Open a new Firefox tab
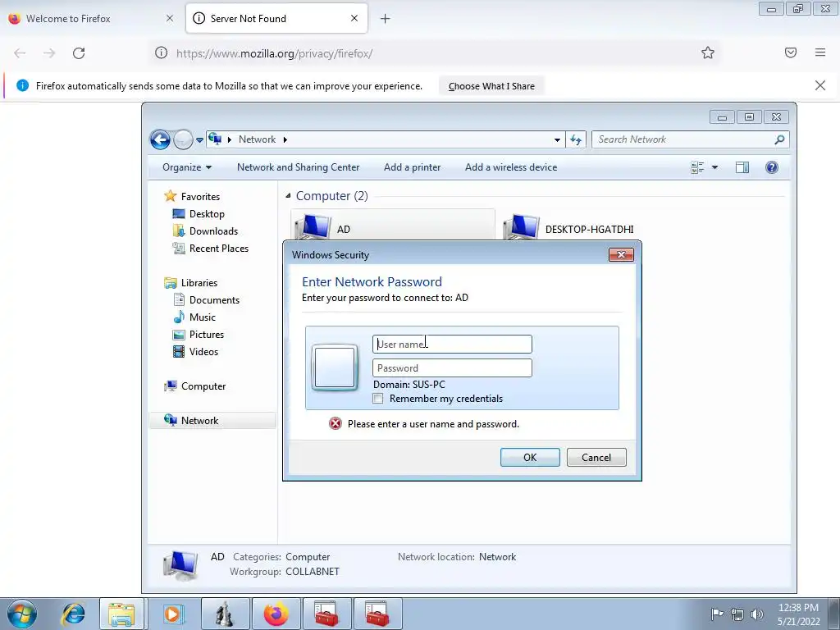This screenshot has height=630, width=840. pyautogui.click(x=386, y=19)
